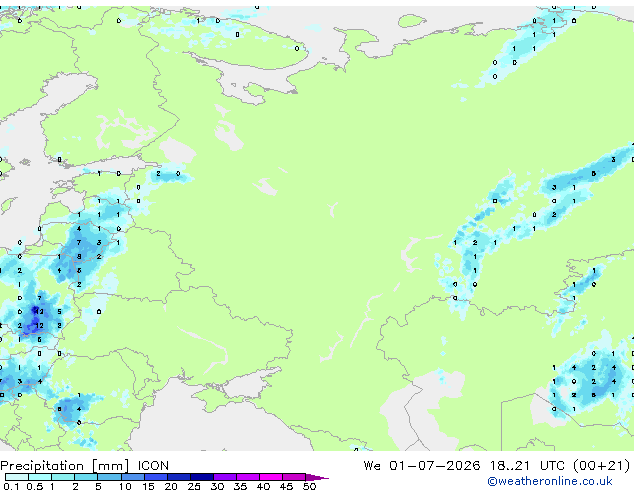Click the weekday label 'We'
Viewport: 634px width, 490px height.
(372, 466)
